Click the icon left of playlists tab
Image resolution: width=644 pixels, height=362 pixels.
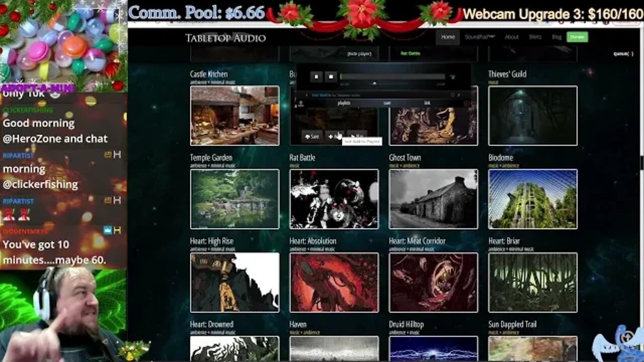tap(300, 104)
